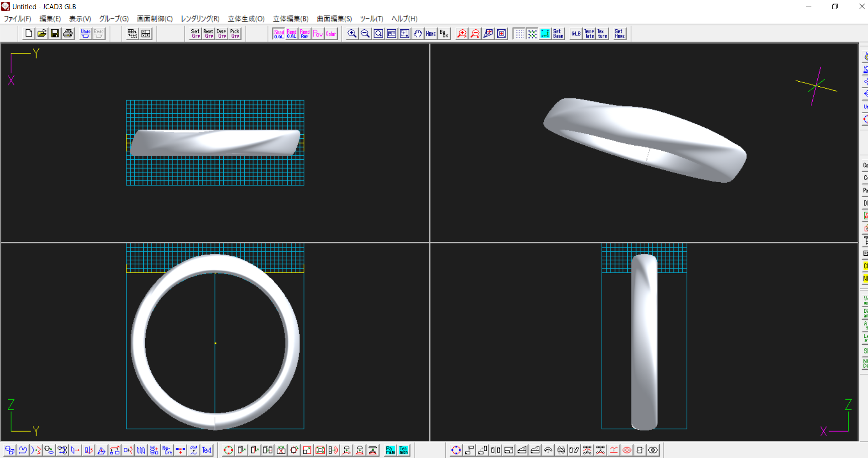Viewport: 868px width, 458px height.
Task: Click the Pick Grp toolbar button
Action: [x=235, y=33]
